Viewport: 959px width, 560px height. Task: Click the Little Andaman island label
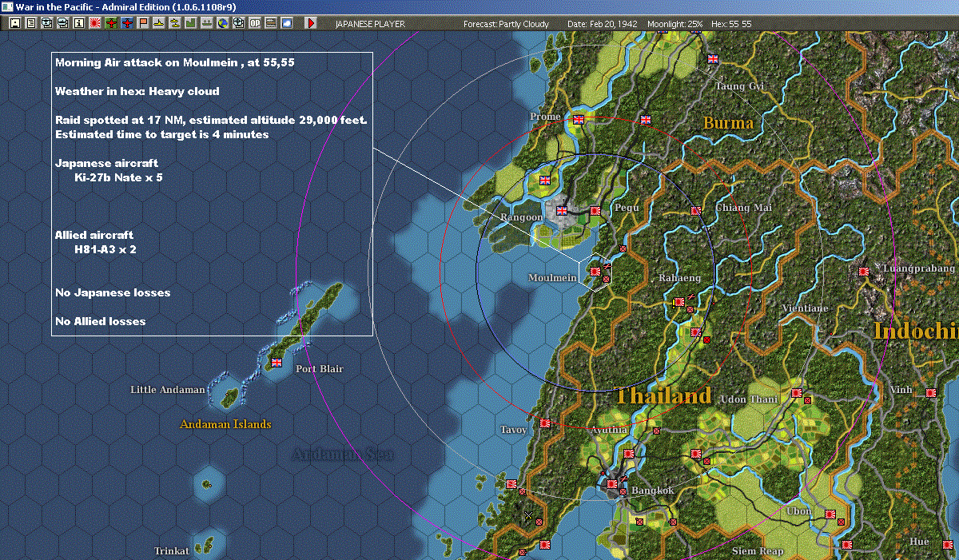[x=168, y=389]
